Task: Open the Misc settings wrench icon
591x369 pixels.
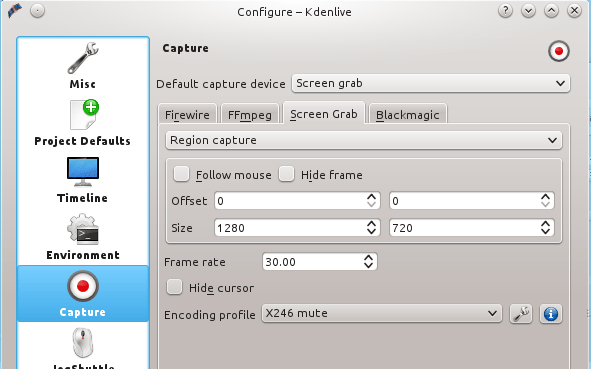Action: coord(83,58)
